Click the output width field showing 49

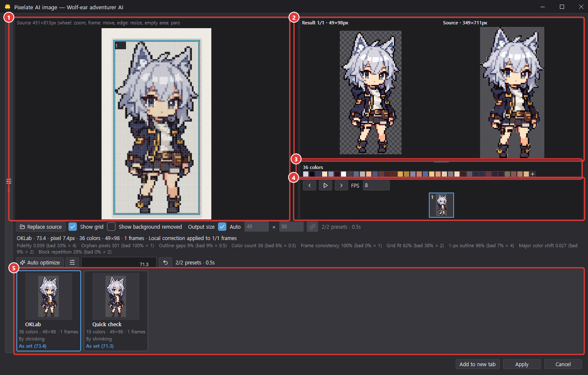click(256, 227)
